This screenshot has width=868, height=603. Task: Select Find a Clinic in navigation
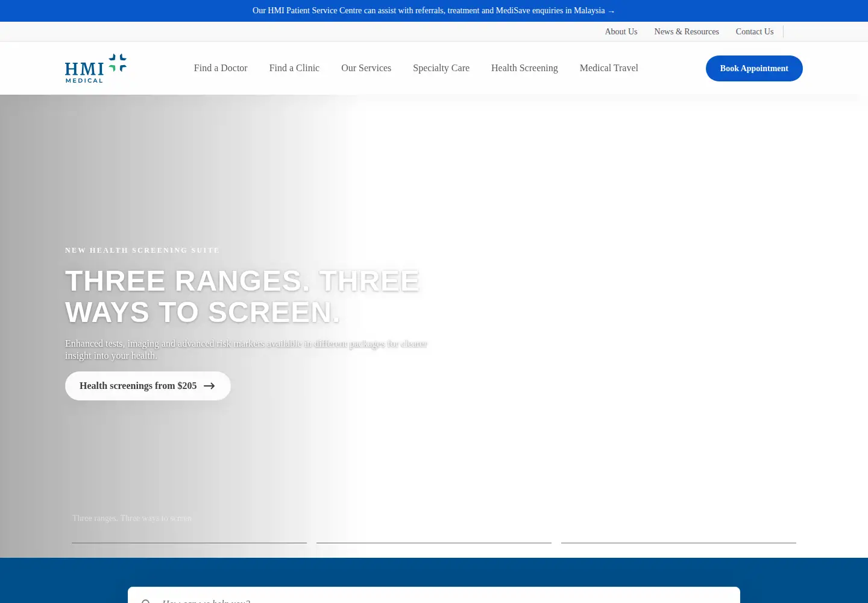pyautogui.click(x=294, y=68)
